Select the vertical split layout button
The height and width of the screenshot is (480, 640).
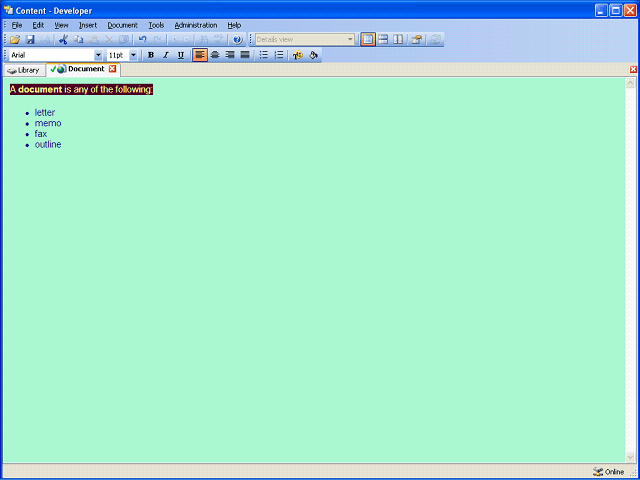[398, 40]
